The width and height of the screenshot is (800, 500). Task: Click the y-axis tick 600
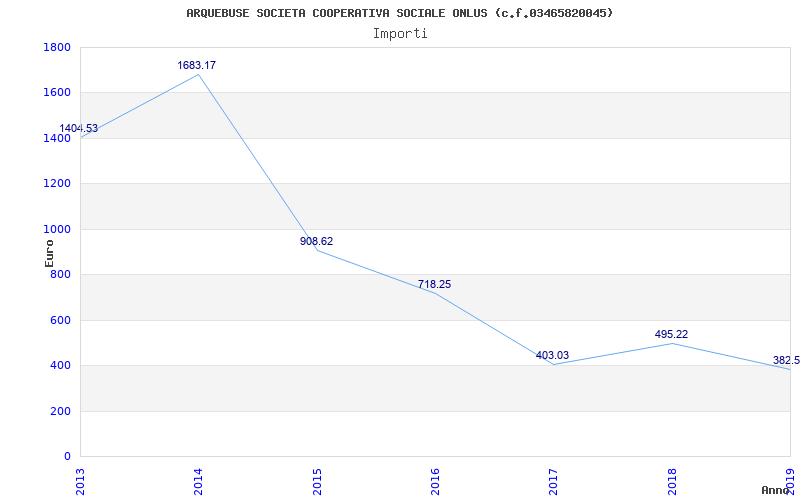click(x=61, y=320)
